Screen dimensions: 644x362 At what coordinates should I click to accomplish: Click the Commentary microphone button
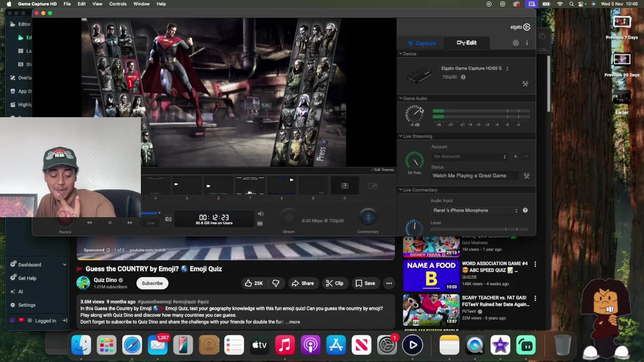(368, 218)
